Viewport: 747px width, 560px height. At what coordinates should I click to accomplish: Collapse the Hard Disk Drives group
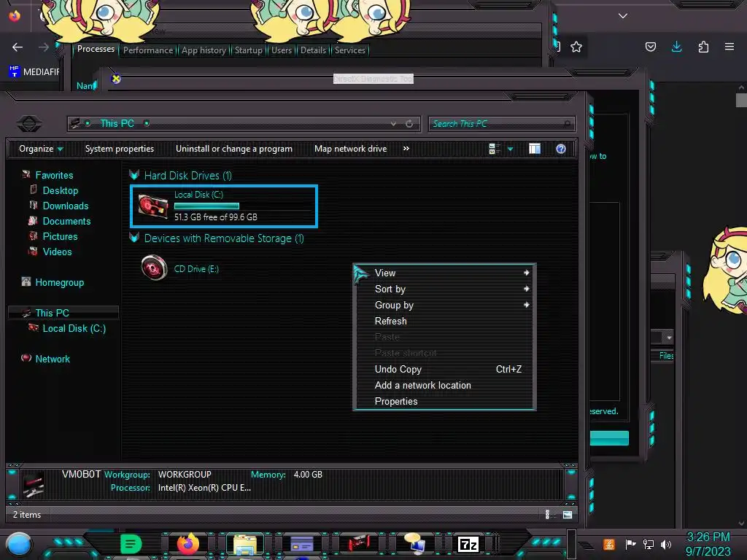(x=134, y=175)
